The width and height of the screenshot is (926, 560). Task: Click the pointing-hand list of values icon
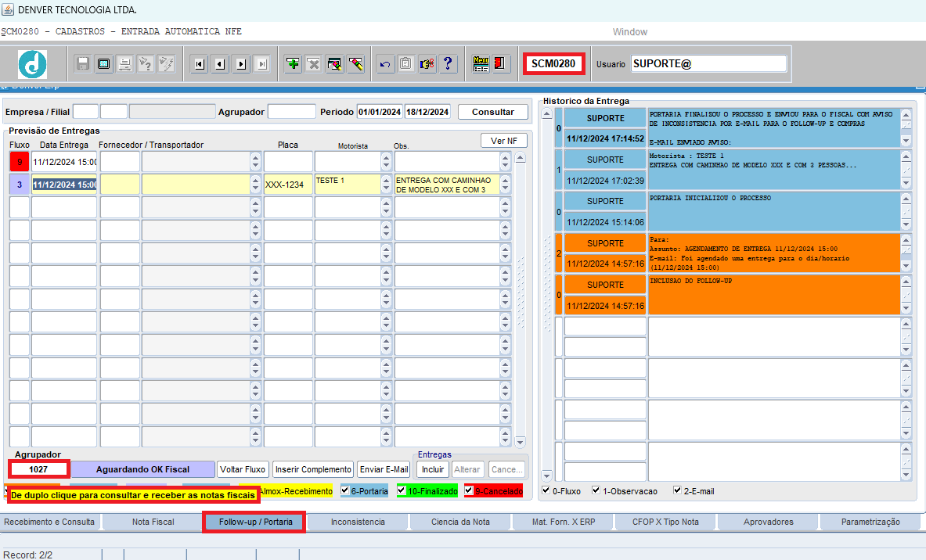427,63
